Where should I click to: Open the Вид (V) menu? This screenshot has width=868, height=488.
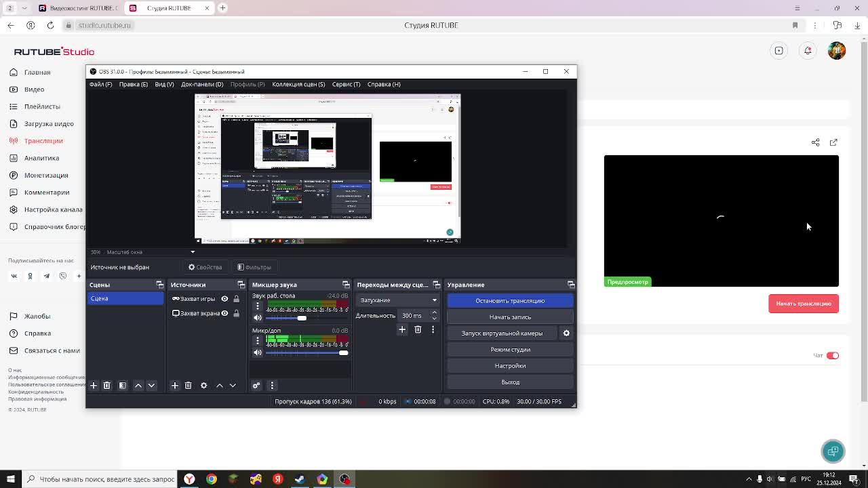164,84
